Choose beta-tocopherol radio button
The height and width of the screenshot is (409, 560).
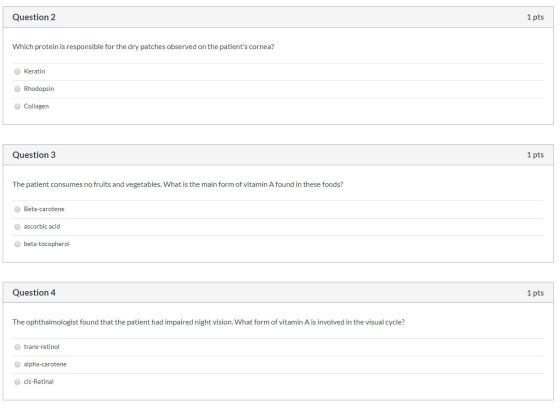(17, 244)
